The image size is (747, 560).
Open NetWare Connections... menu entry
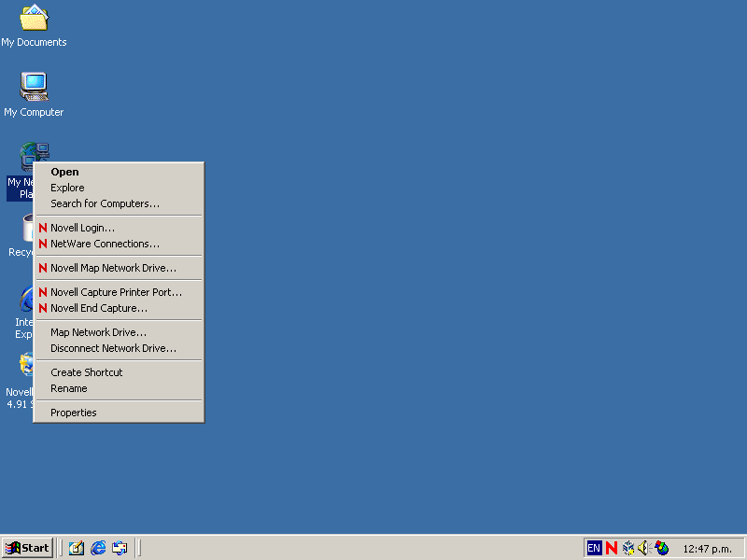click(120, 244)
